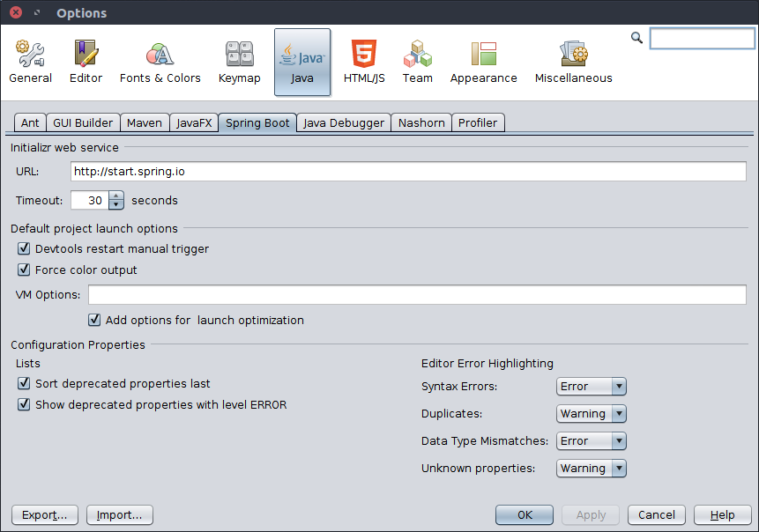Open the Help button
Viewport: 759px width, 532px height.
pos(722,515)
